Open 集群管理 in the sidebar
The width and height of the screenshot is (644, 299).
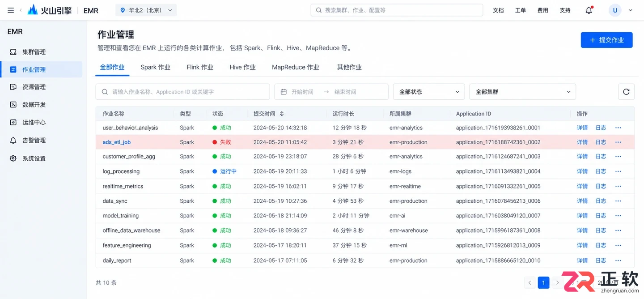(x=41, y=52)
